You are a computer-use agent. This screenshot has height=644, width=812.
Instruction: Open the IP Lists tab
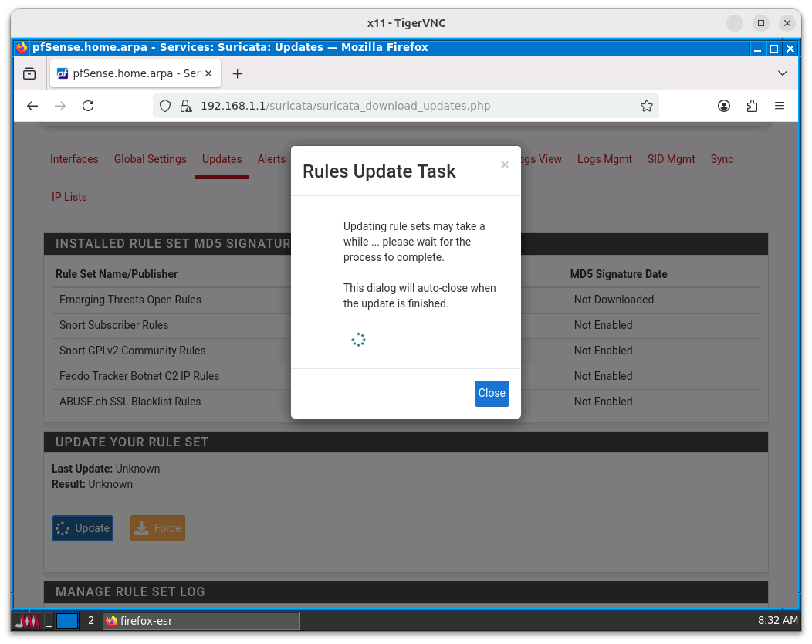[69, 197]
